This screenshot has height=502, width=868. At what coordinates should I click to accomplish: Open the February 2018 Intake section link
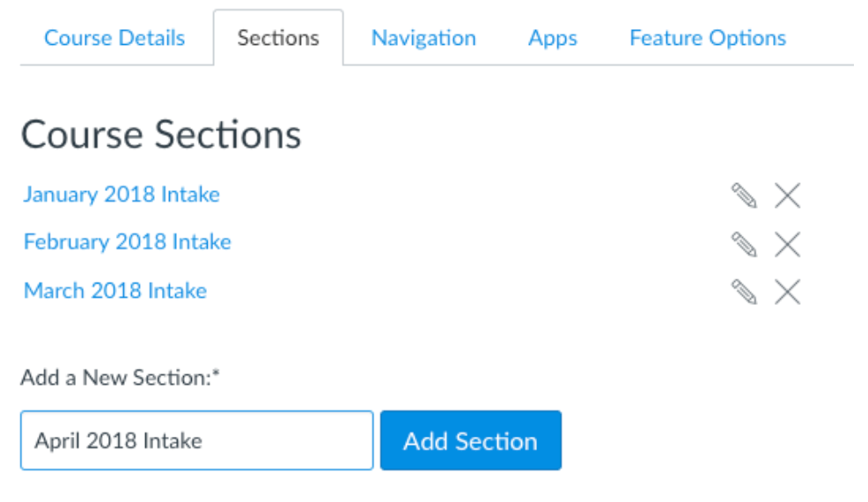click(128, 242)
